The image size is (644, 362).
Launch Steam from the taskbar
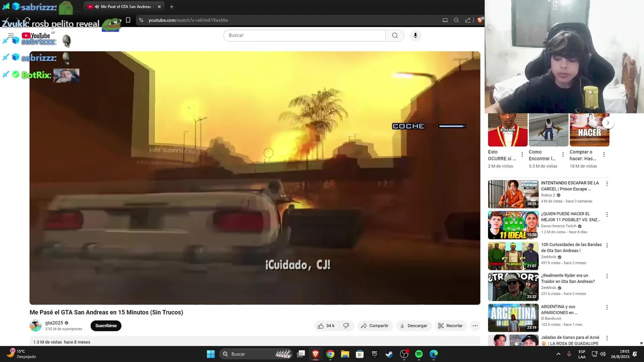389,354
